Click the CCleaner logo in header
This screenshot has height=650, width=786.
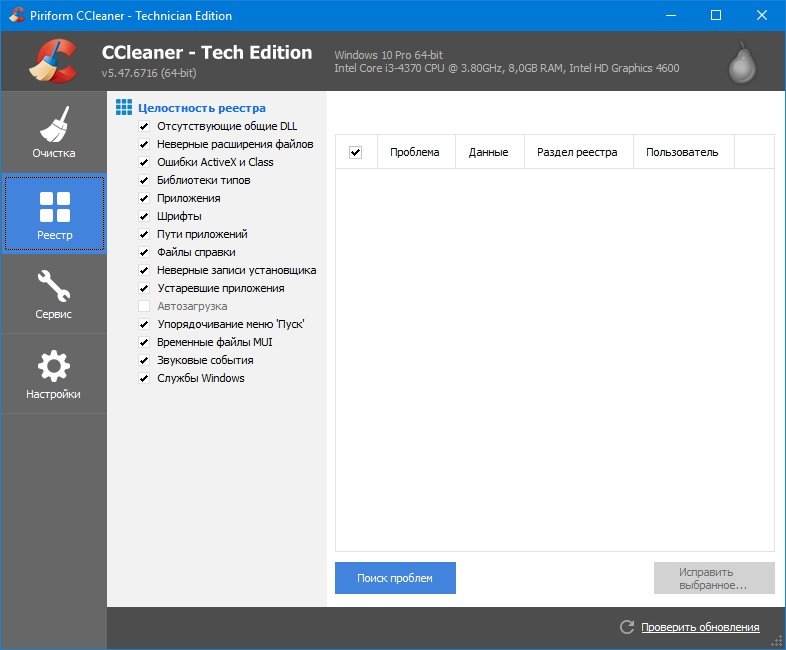(x=52, y=62)
